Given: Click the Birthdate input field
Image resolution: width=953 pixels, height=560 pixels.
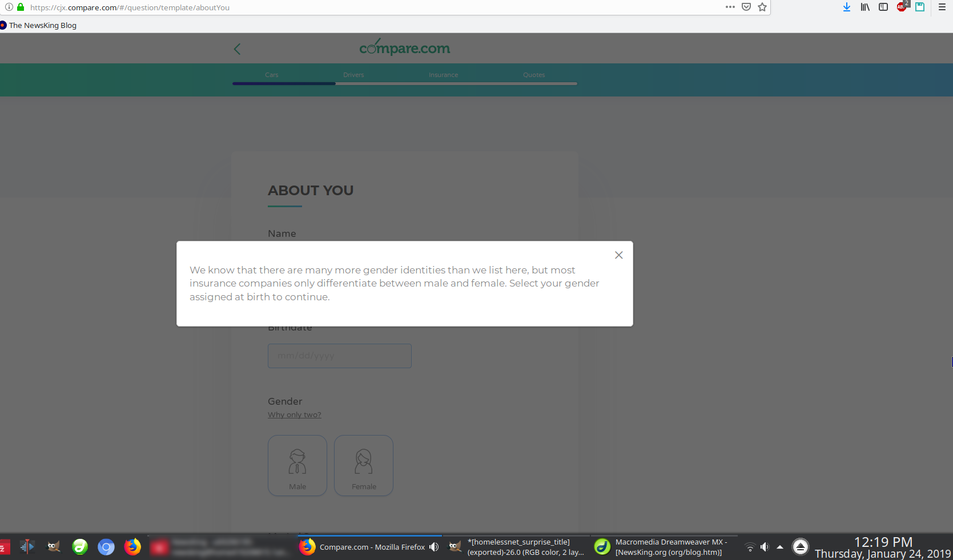Looking at the screenshot, I should (x=340, y=356).
